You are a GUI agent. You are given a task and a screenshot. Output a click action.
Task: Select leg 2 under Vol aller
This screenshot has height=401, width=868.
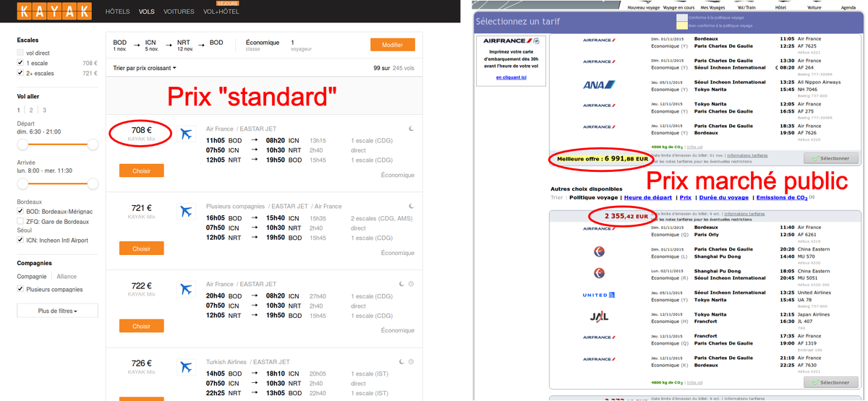[x=31, y=110]
